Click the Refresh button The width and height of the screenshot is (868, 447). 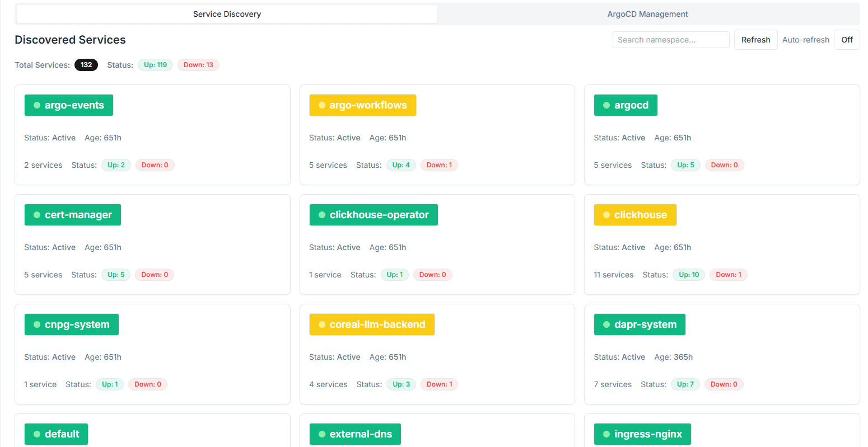[x=755, y=40]
